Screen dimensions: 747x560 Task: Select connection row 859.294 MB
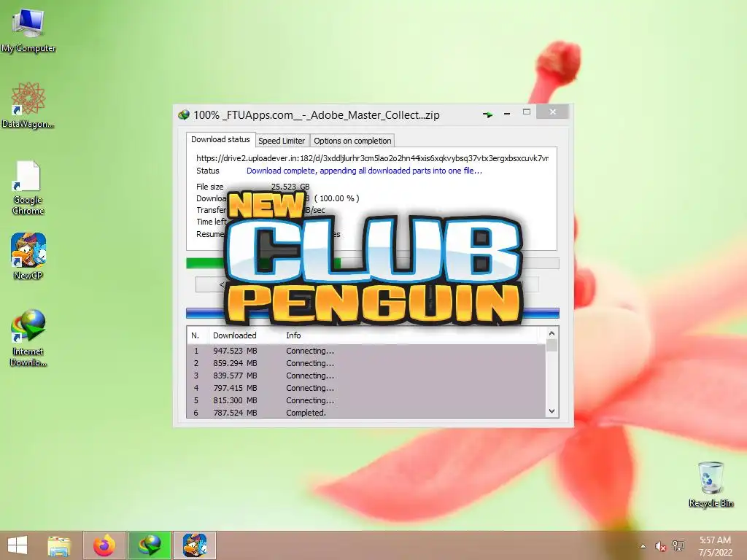[366, 363]
